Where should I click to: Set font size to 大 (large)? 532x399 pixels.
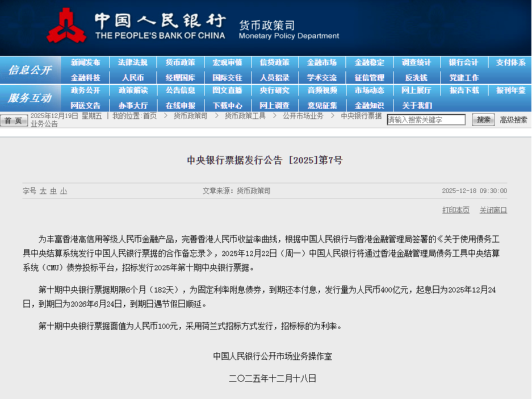click(43, 191)
